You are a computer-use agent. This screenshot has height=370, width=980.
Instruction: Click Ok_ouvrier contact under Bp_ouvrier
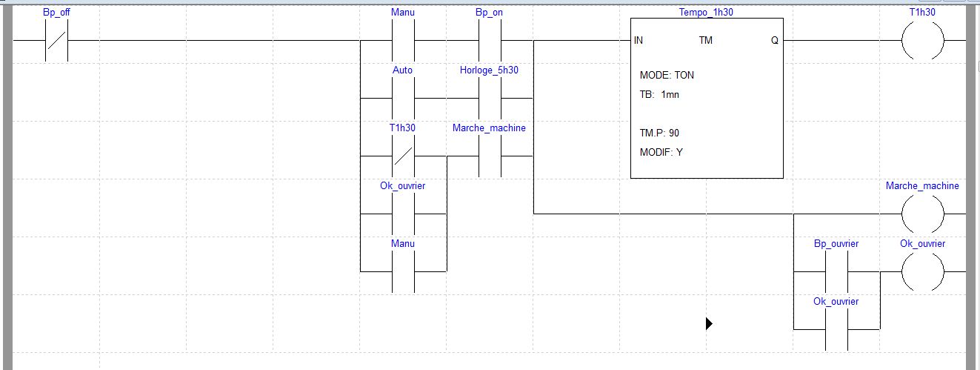836,329
